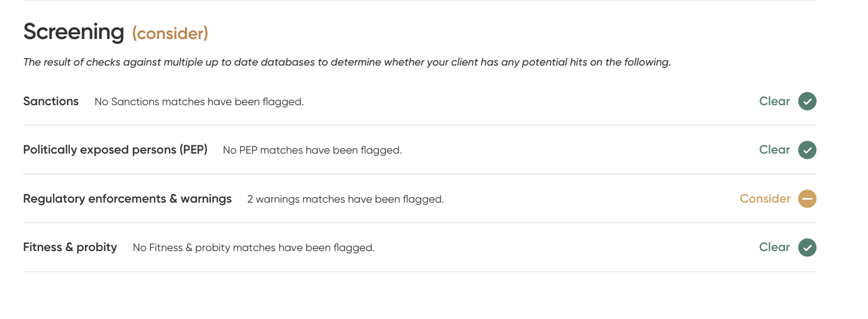Screen dimensions: 868x319
Task: Select the Fitness & probity label
Action: click(x=70, y=248)
